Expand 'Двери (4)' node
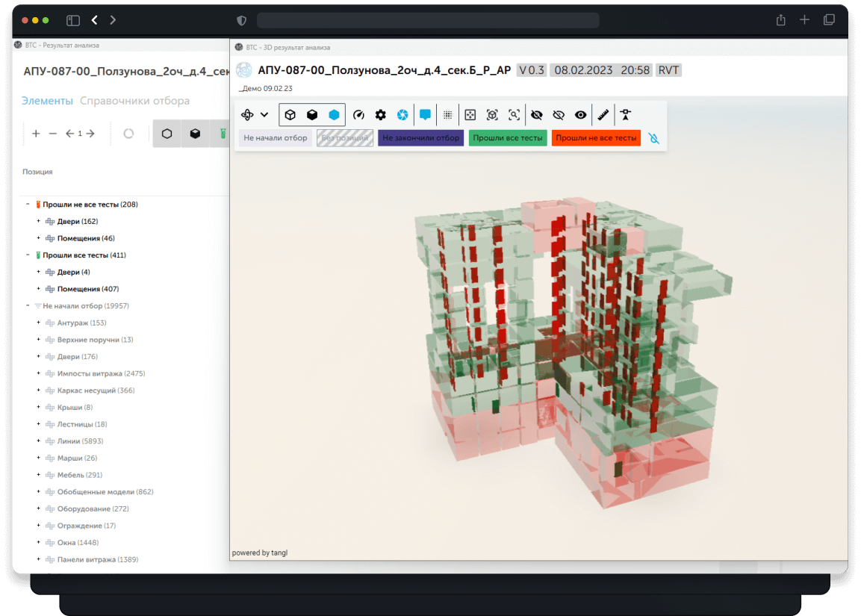 click(x=38, y=272)
